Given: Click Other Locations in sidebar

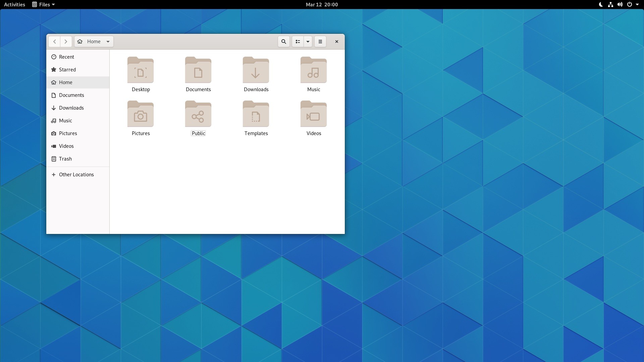Looking at the screenshot, I should click(76, 175).
